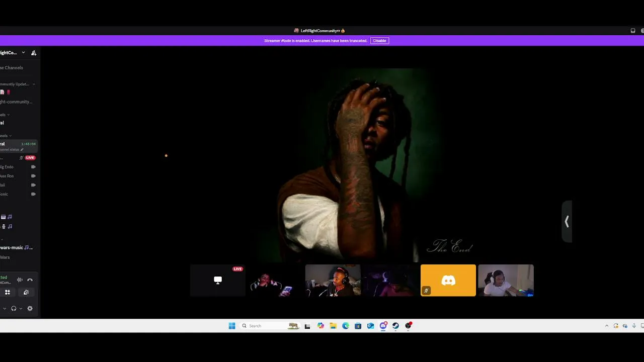Open Task View on the taskbar
644x362 pixels.
(307, 326)
